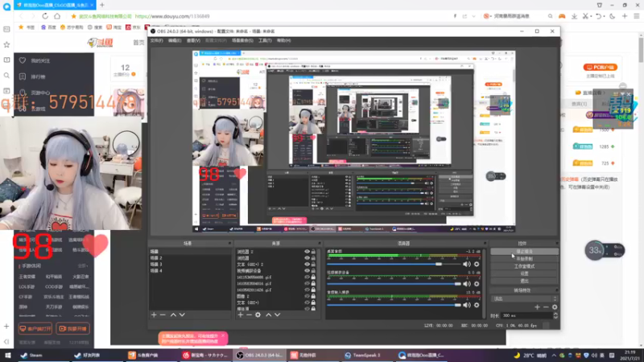Pop out the Scenes dock panel
This screenshot has width=644, height=362.
point(229,244)
